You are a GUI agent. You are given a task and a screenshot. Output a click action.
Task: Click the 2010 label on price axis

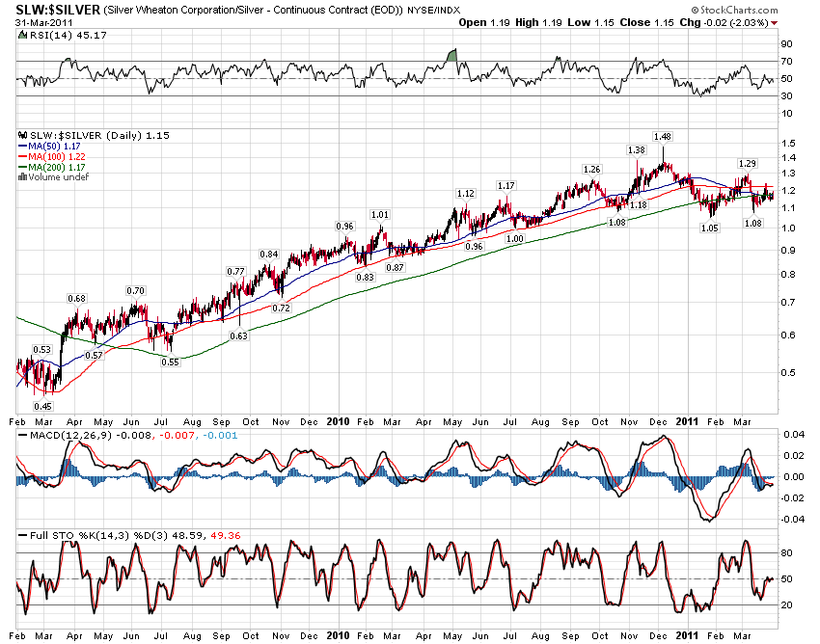[x=338, y=421]
